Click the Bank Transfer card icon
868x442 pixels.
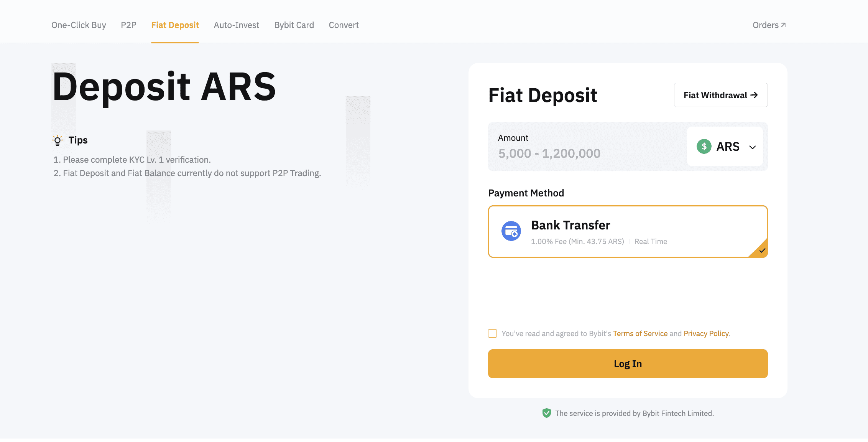tap(511, 231)
